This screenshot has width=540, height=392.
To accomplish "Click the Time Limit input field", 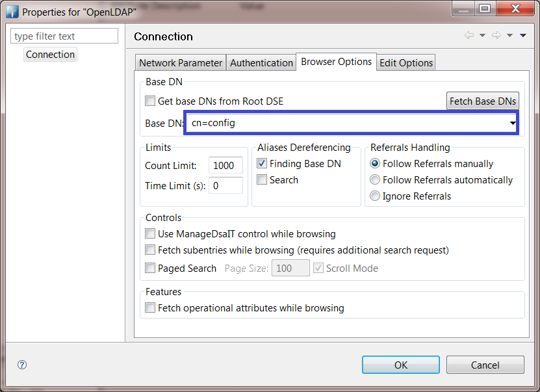I will pos(225,186).
